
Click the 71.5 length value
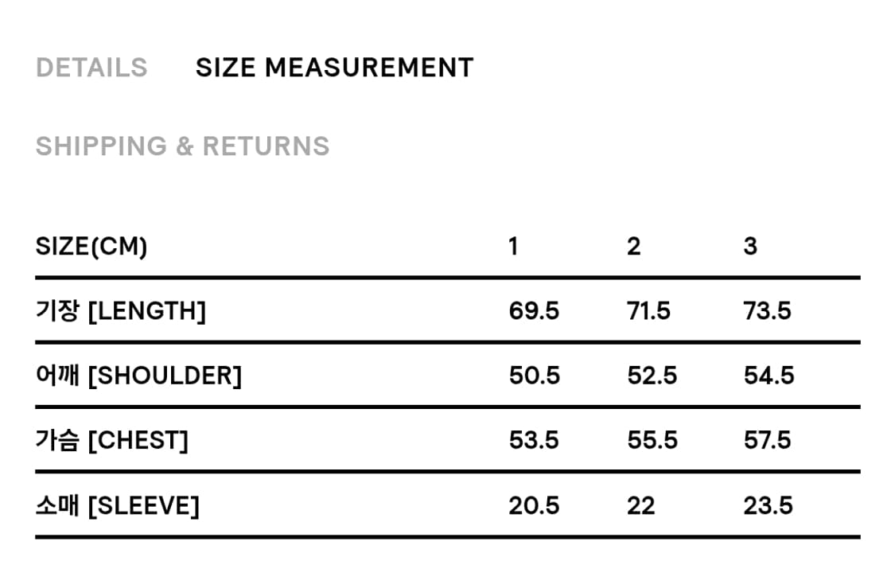pos(648,310)
